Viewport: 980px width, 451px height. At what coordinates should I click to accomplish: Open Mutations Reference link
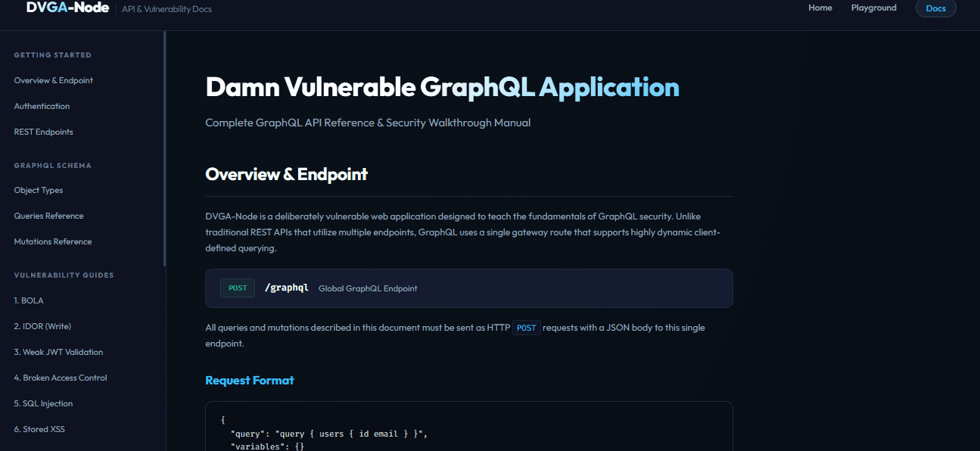click(53, 241)
